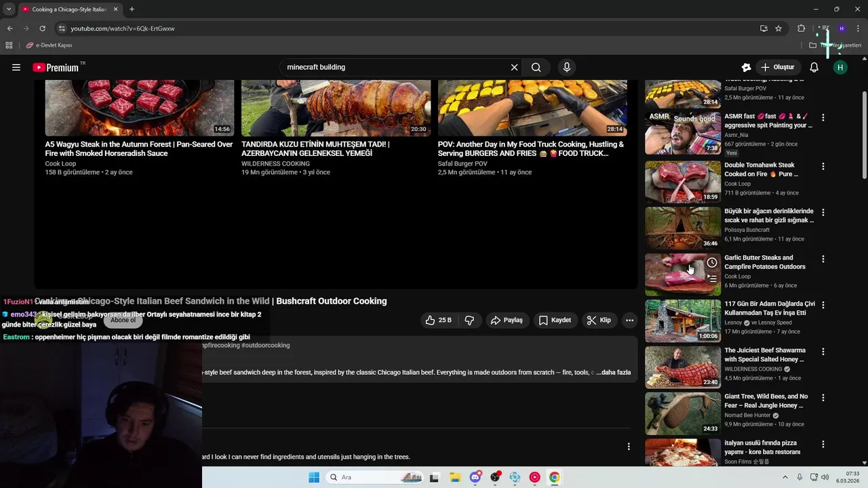Clear the search box with X
The image size is (868, 488).
pos(514,67)
